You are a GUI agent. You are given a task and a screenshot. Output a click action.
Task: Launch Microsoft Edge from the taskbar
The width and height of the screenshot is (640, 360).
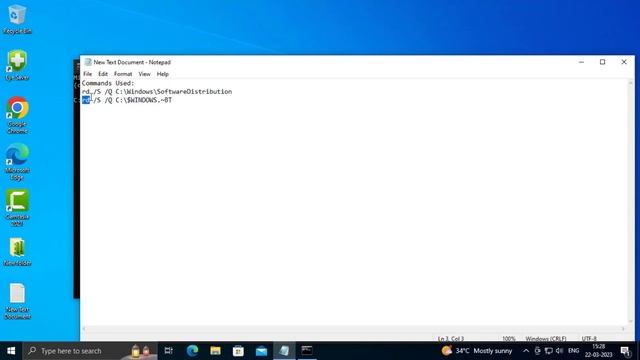192,351
